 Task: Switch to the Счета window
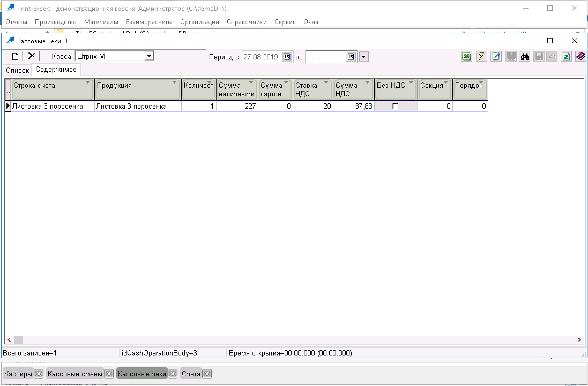[x=191, y=374]
